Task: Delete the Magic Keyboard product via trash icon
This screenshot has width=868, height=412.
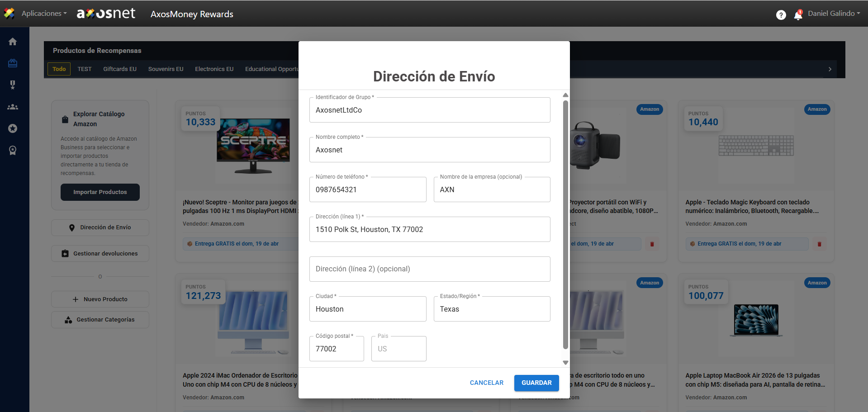Action: (x=819, y=244)
